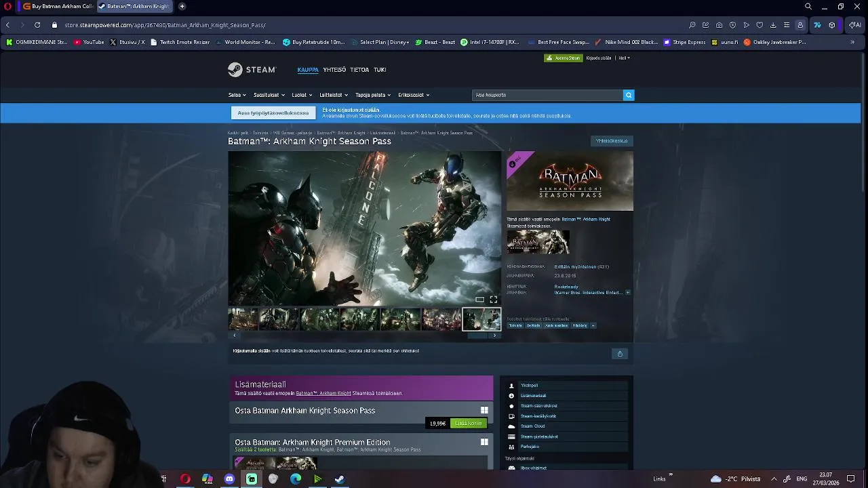Click the Batman: Arkham Knight base game link
This screenshot has width=868, height=488.
pyautogui.click(x=586, y=220)
